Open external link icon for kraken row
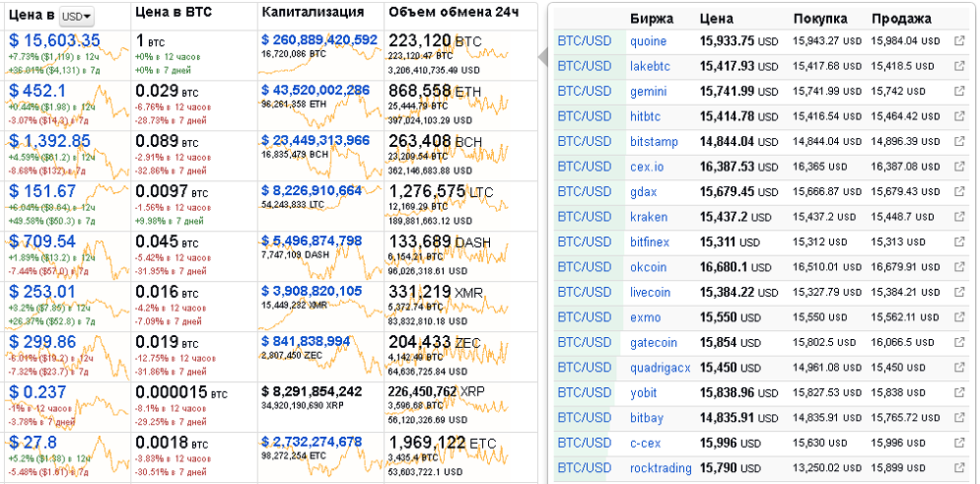Image resolution: width=980 pixels, height=484 pixels. 959,217
